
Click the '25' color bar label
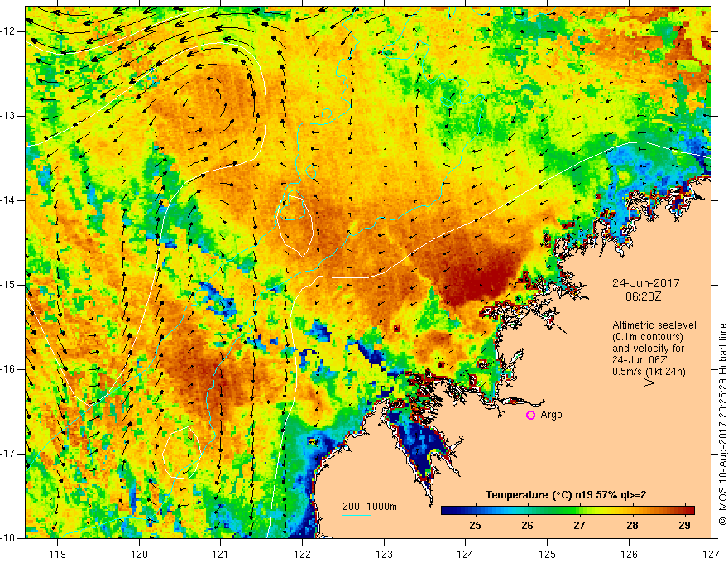475,526
